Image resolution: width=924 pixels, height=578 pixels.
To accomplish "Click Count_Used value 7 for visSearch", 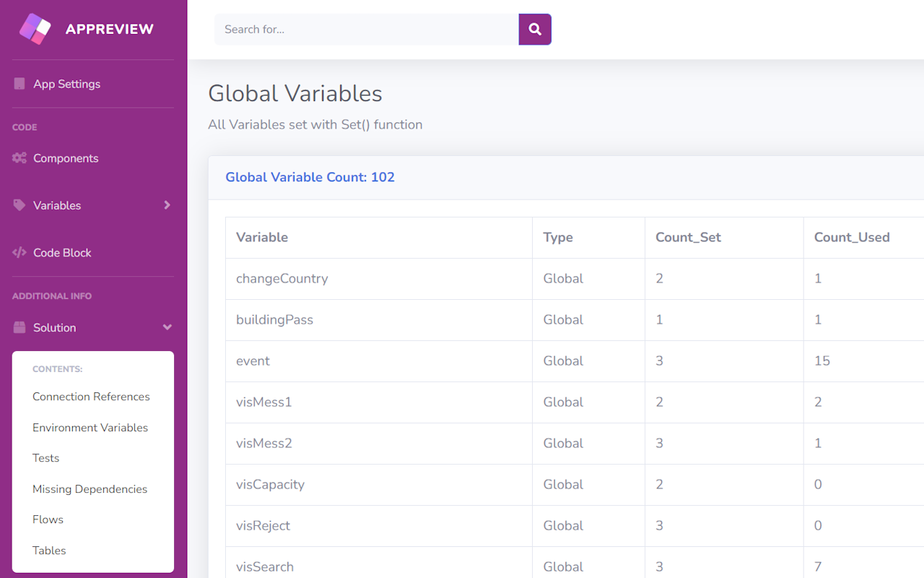I will coord(818,566).
